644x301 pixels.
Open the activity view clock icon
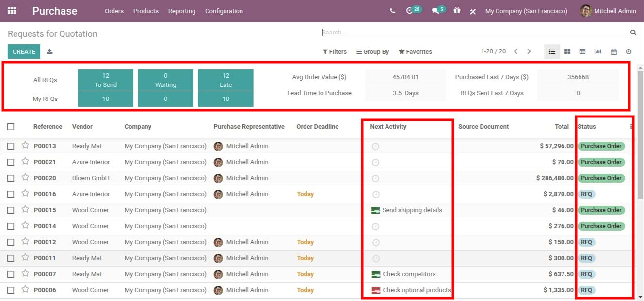629,51
